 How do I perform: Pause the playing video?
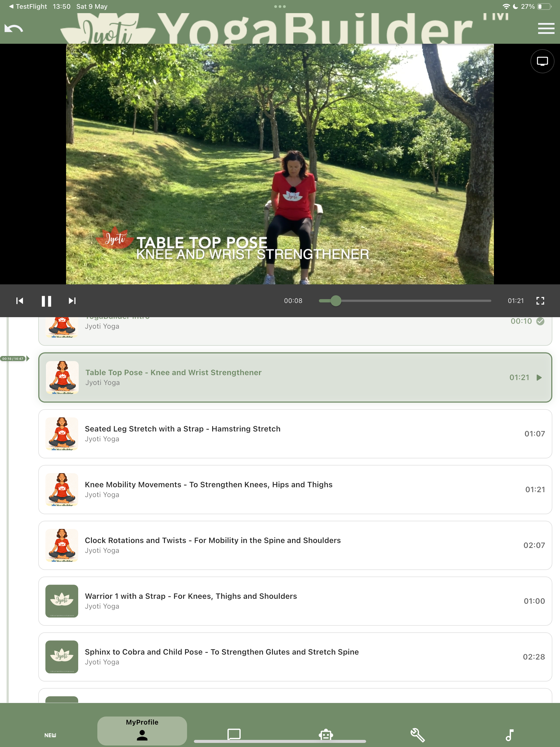(46, 301)
